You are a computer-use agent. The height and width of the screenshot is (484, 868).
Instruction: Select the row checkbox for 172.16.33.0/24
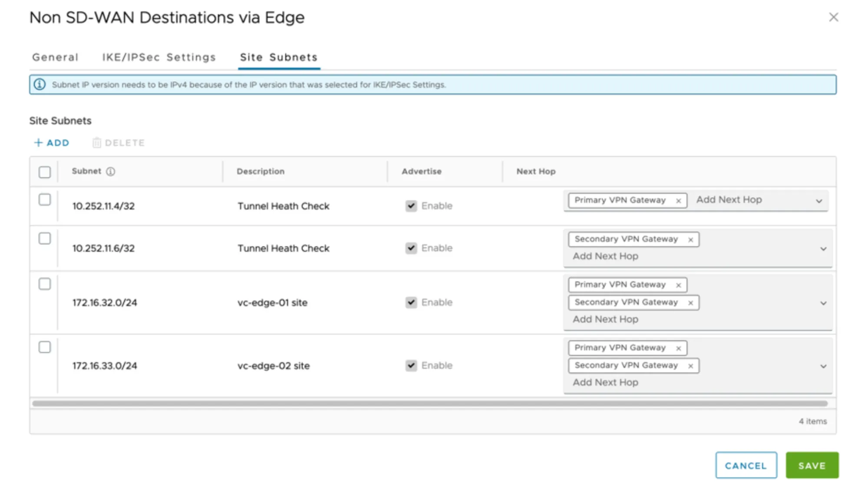pos(45,347)
